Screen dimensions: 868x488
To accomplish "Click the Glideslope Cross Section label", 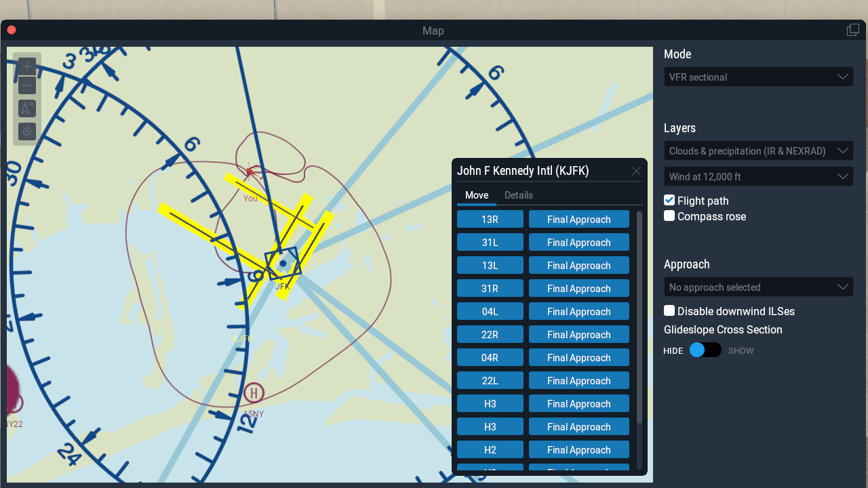I will pyautogui.click(x=723, y=329).
